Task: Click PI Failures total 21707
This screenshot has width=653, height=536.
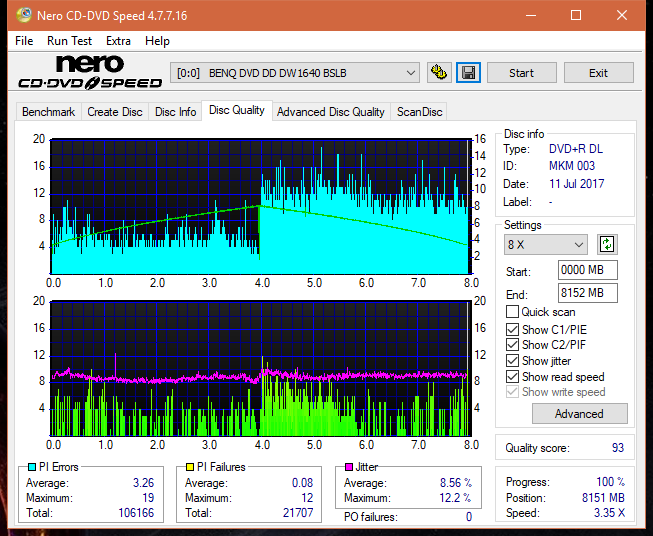Action: pos(298,513)
